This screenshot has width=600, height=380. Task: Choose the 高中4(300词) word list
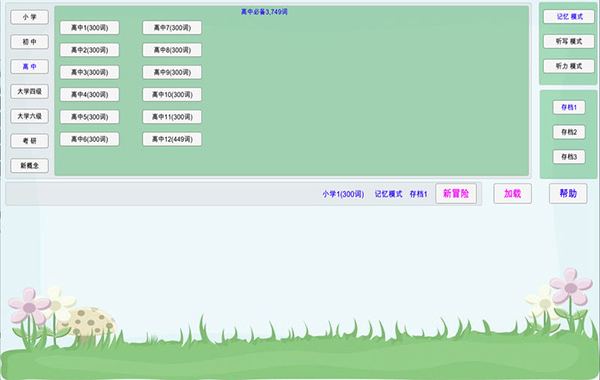(x=90, y=95)
